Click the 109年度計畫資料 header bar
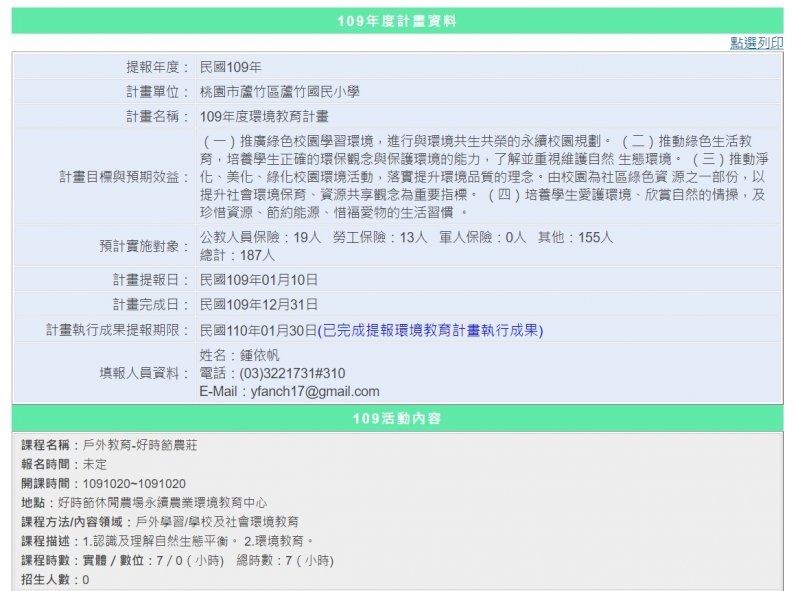The image size is (800, 591). coord(397,21)
